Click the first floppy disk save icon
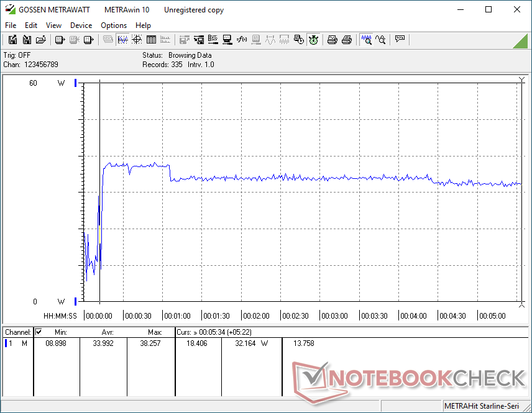532x413 pixels. pyautogui.click(x=12, y=40)
